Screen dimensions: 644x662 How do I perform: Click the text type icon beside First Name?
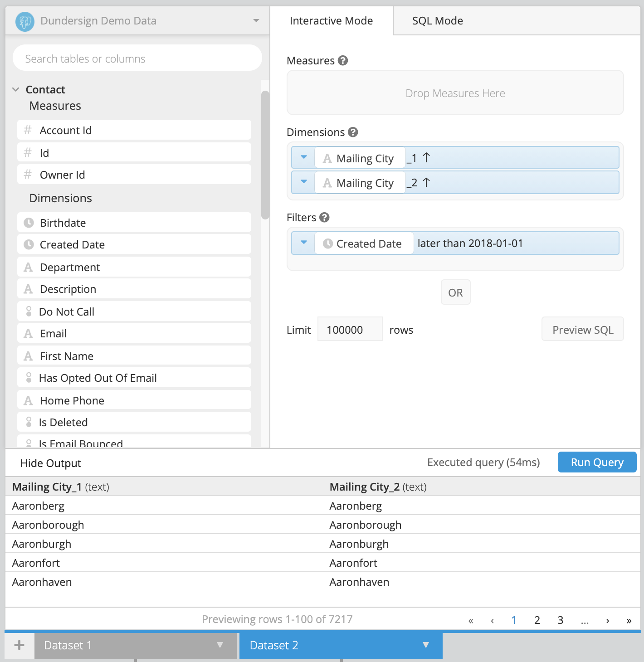28,356
